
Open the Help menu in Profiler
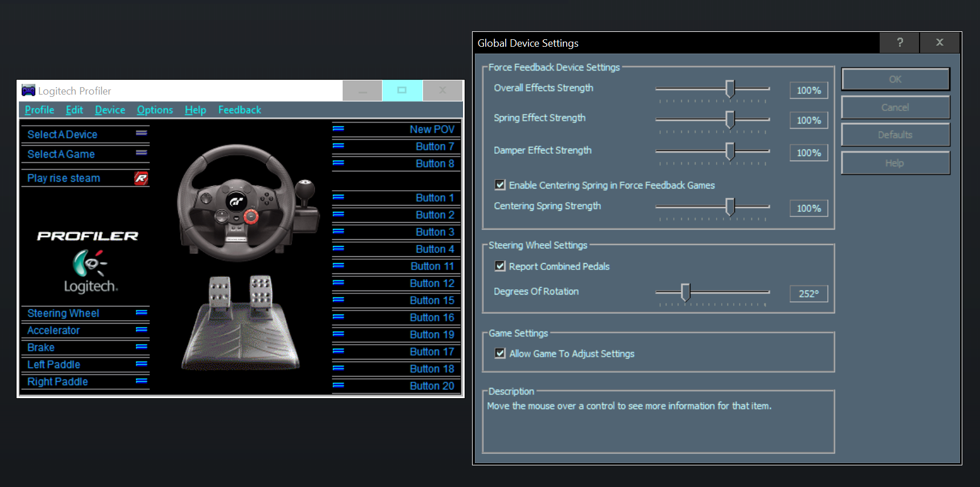tap(195, 110)
